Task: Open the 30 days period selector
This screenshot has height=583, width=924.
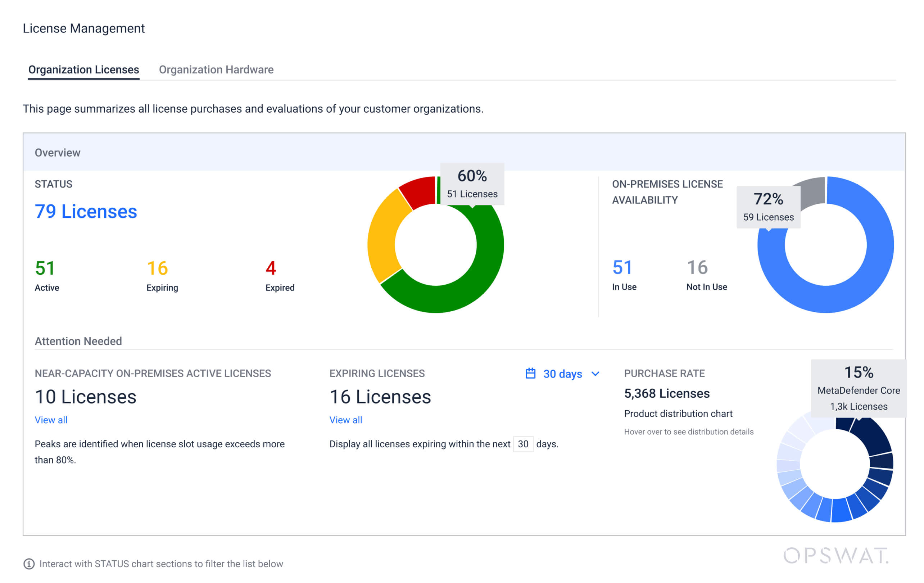Action: point(562,374)
